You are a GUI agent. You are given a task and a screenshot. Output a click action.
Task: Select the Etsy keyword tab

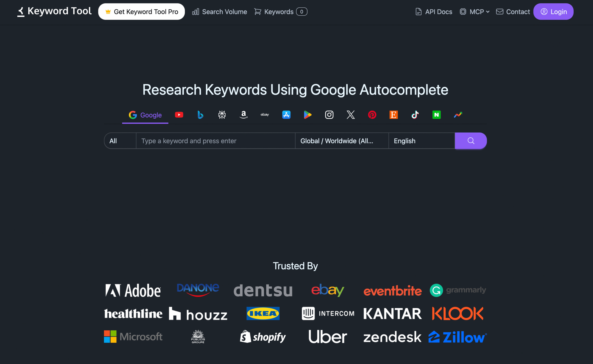tap(394, 115)
